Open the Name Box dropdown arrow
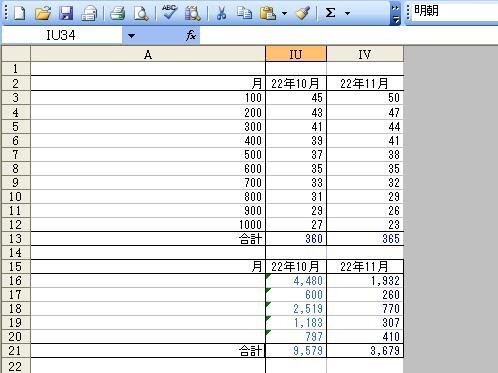The height and width of the screenshot is (373, 498). [x=131, y=35]
